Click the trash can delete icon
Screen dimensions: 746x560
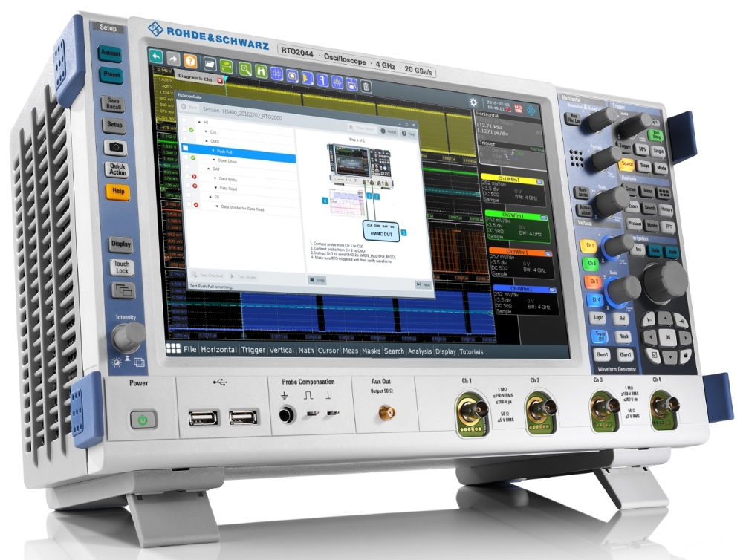[x=366, y=86]
